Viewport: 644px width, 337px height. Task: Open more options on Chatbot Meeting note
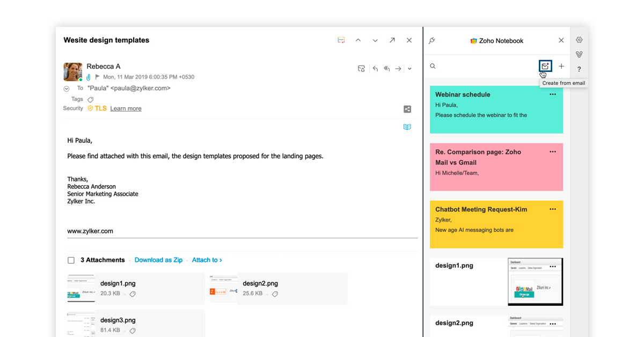point(553,209)
